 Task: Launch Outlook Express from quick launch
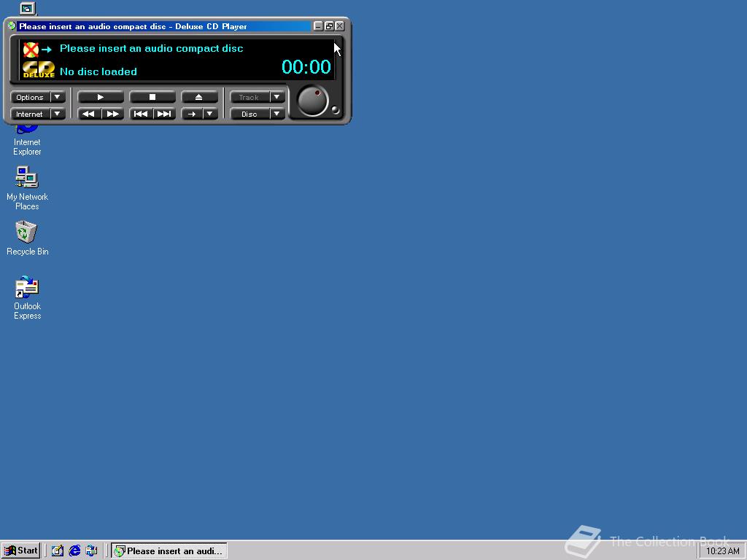91,551
